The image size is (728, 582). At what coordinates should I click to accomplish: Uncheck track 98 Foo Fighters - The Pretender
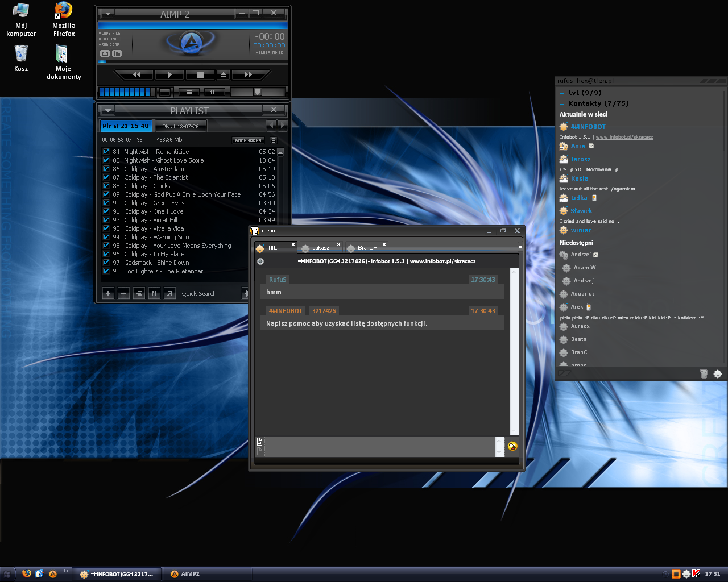tap(106, 271)
